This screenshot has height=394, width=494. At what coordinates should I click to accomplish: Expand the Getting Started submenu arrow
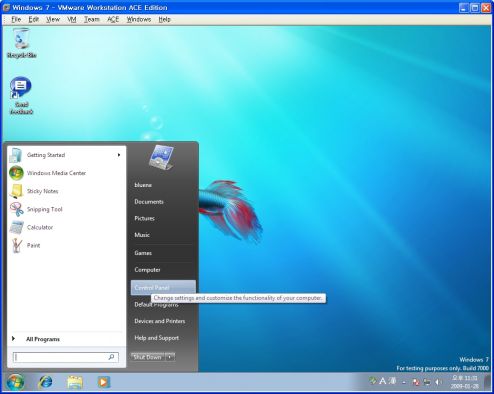pos(119,155)
